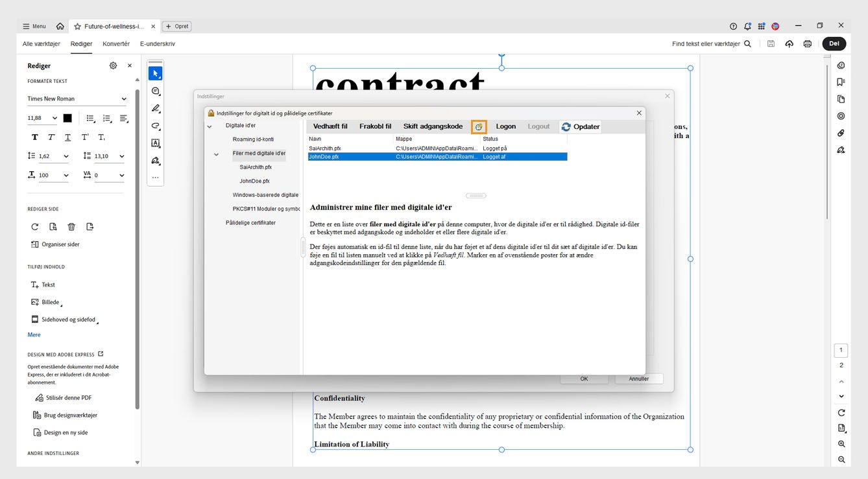Toggle bold text formatting
This screenshot has width=868, height=479.
[35, 137]
